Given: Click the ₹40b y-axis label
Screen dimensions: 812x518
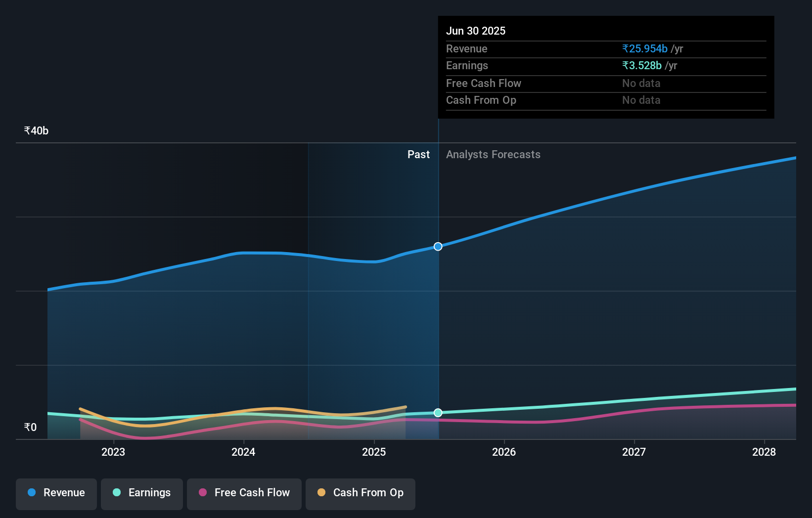Looking at the screenshot, I should (x=36, y=130).
